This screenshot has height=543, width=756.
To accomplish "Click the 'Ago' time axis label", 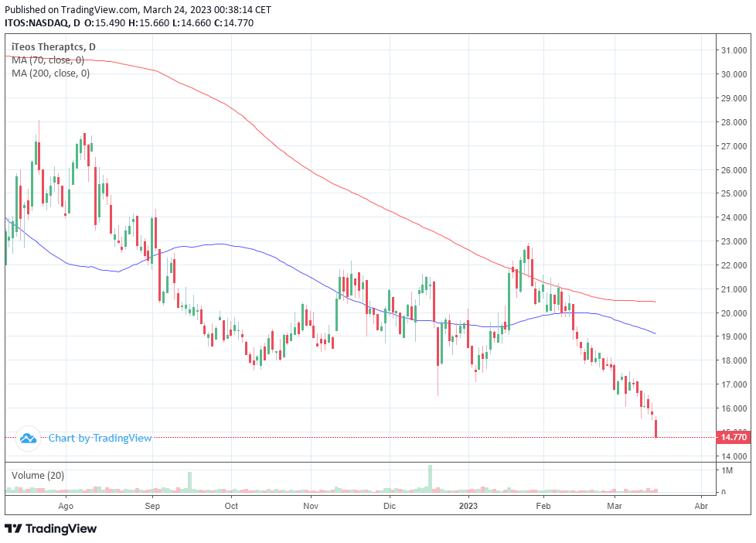I will coord(66,506).
